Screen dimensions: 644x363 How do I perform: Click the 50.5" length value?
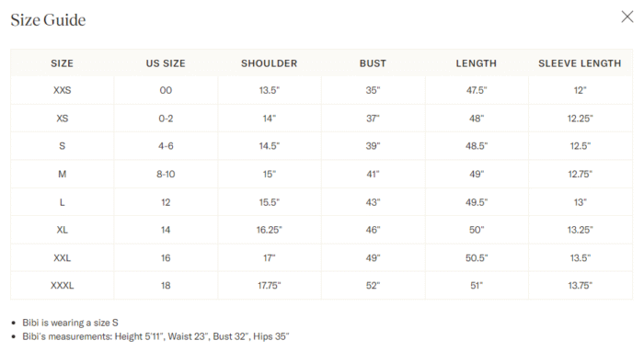click(x=477, y=258)
